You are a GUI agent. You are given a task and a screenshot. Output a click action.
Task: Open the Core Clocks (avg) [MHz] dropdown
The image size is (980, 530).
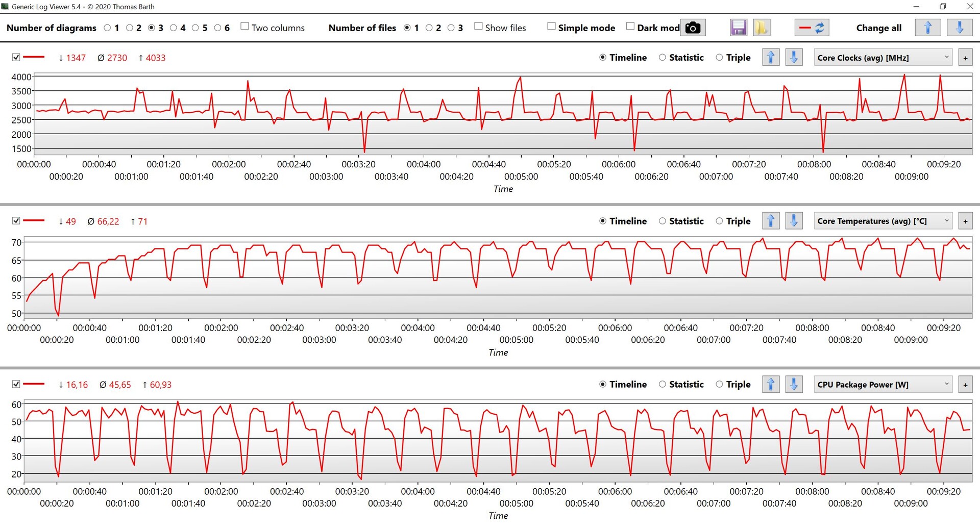[883, 58]
